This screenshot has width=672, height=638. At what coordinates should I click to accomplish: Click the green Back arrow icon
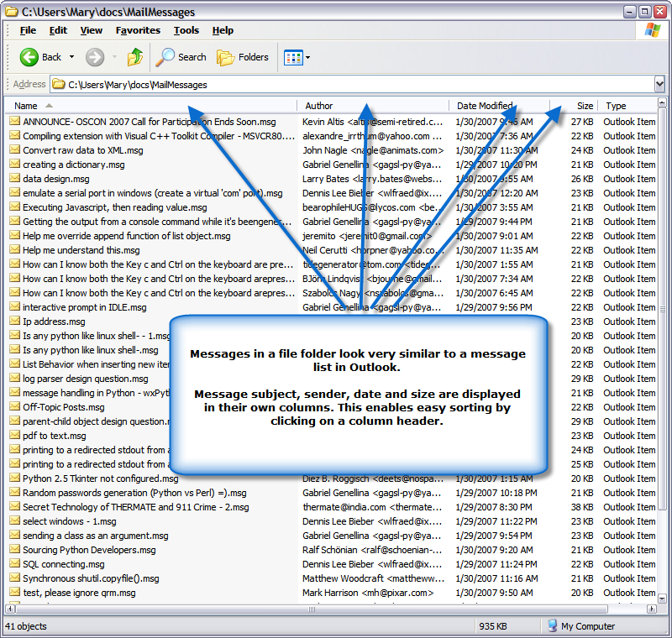coord(29,57)
